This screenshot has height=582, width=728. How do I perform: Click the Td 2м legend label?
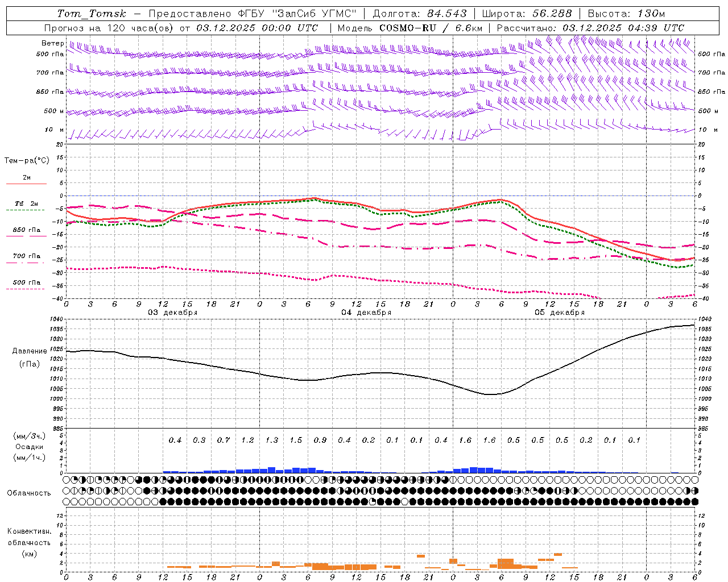click(26, 203)
